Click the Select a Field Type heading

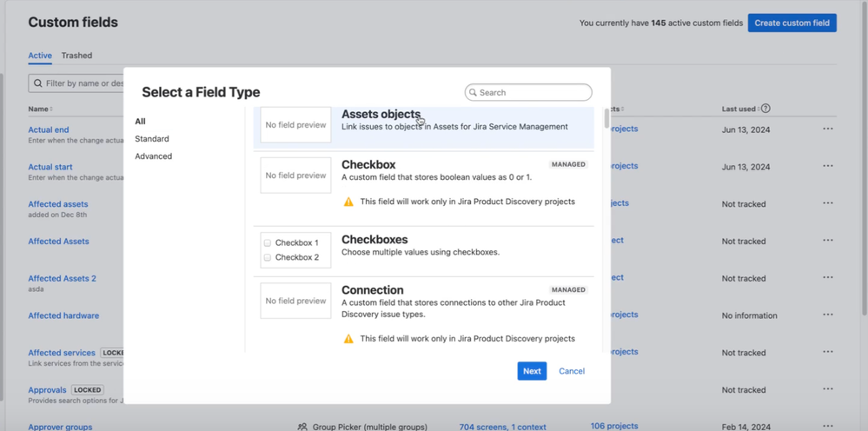201,92
